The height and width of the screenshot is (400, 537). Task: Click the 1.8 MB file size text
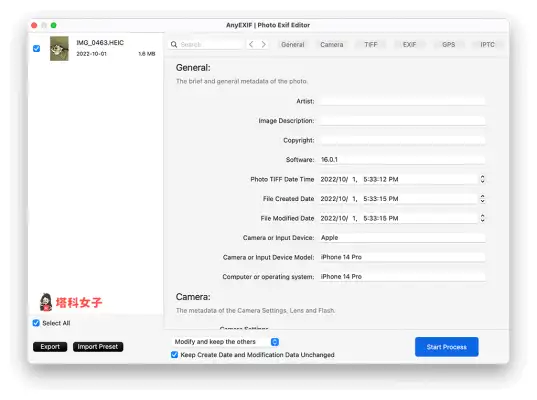pyautogui.click(x=147, y=54)
